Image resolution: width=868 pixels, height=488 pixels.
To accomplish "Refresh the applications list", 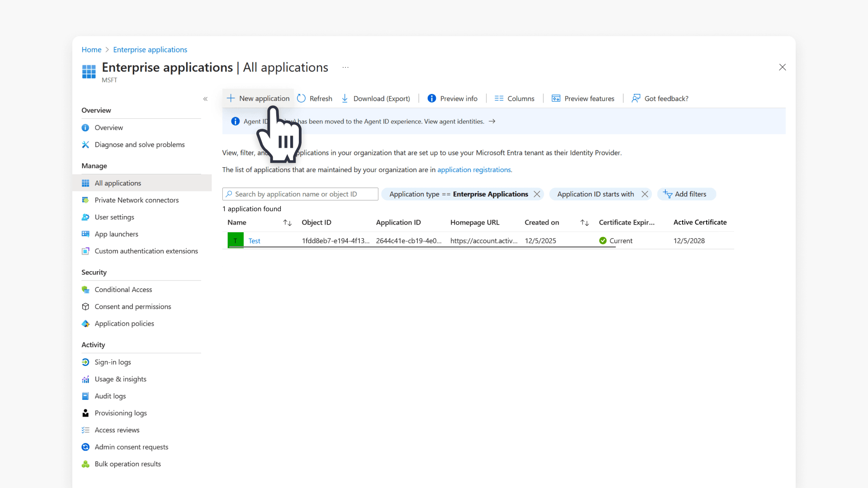I will pos(315,98).
